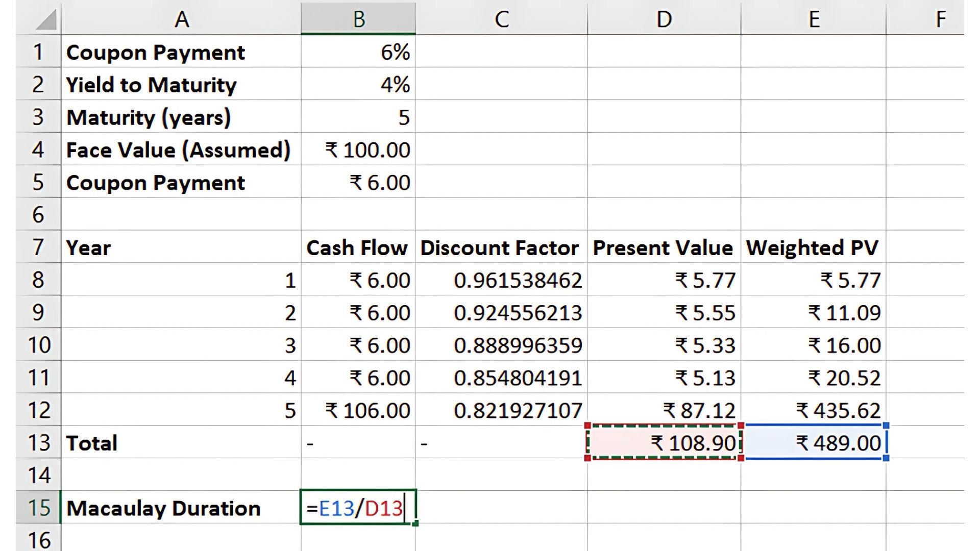Select cash flow ₹ 106.00 cell
Viewport: 980px width, 551px height.
(x=358, y=410)
